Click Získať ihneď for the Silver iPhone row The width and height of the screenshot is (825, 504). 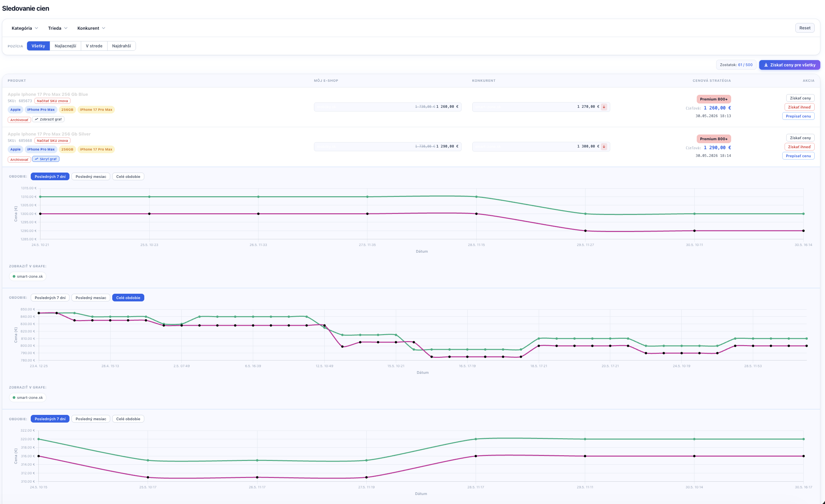pos(800,147)
